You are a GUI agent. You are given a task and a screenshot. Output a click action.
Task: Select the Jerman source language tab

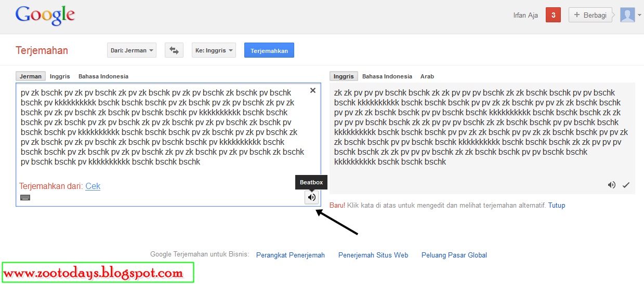31,76
